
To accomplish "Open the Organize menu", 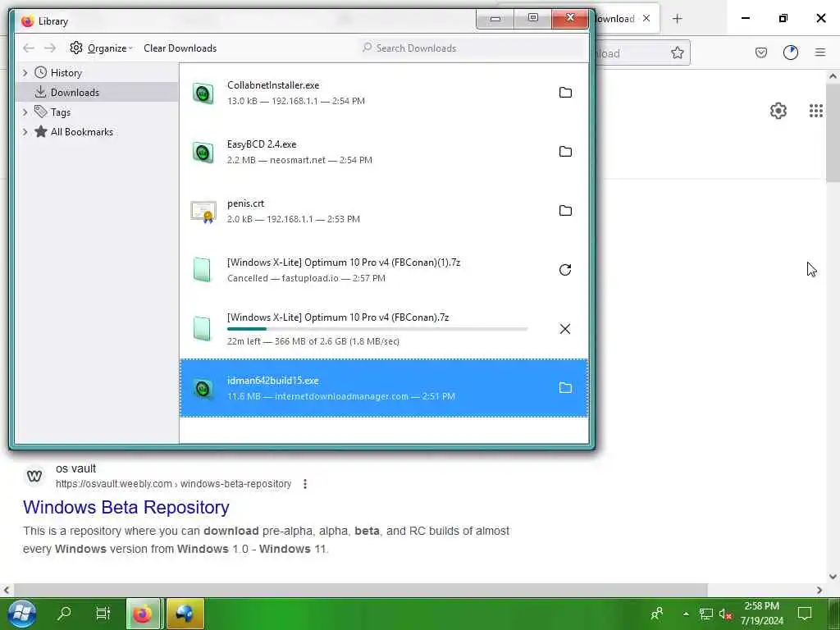I will [x=101, y=48].
